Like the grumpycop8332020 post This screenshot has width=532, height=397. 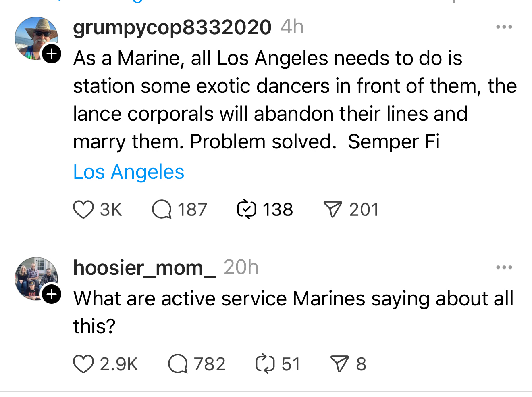(83, 210)
